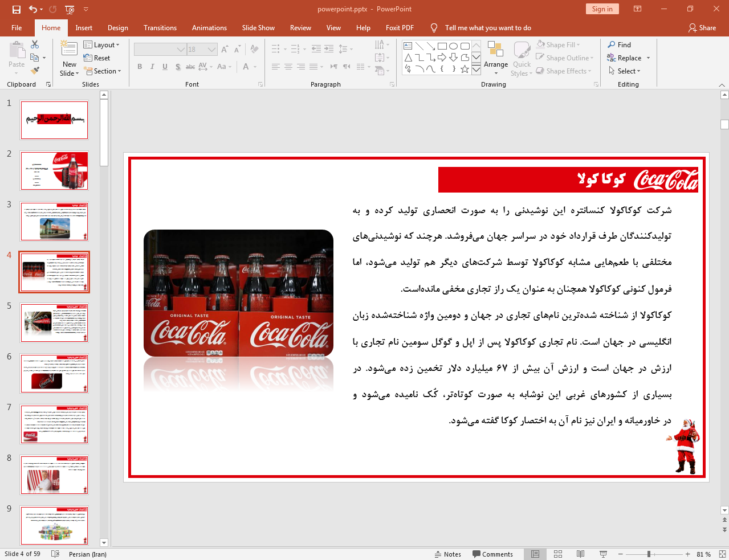
Task: Select slide 2 thumbnail
Action: click(x=54, y=170)
